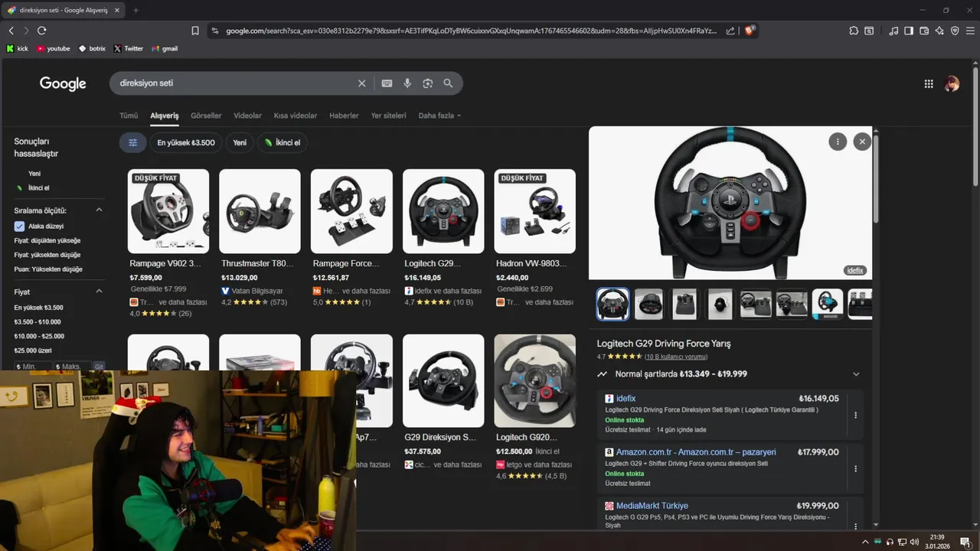
Task: Toggle the En yüksek ₺3.500 chip
Action: 186,142
